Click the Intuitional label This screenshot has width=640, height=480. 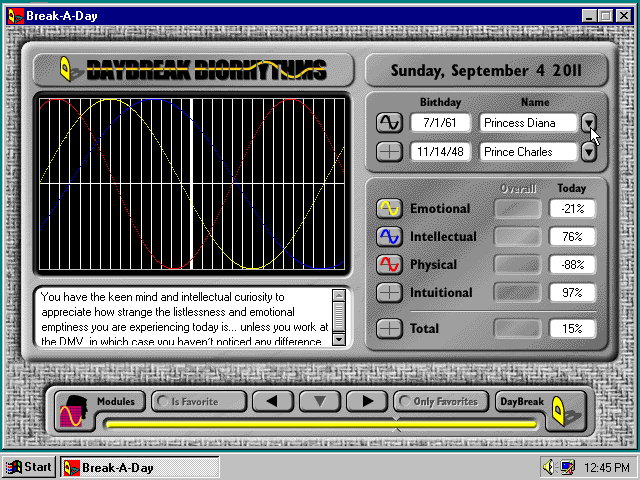tap(441, 293)
